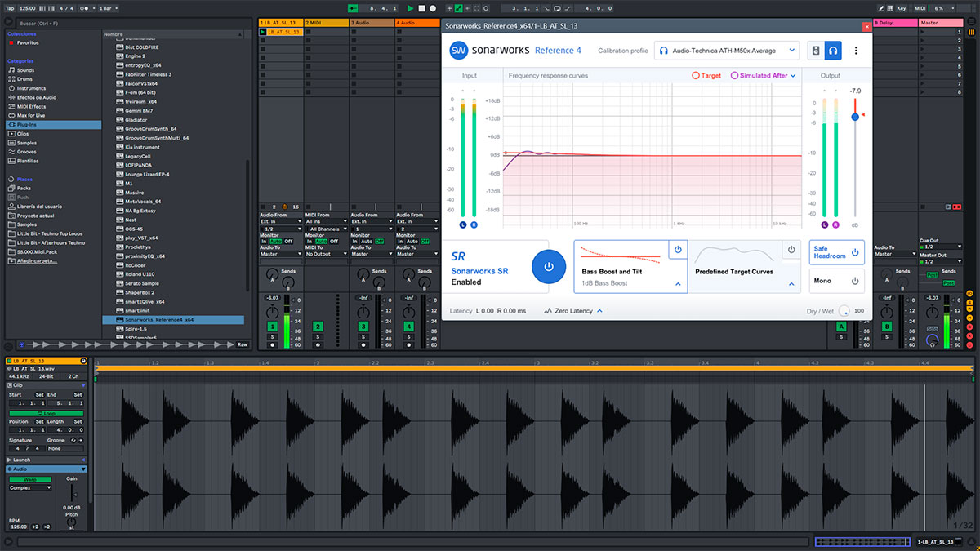This screenshot has width=980, height=551.
Task: Click the Tap tempo button
Action: 10,8
